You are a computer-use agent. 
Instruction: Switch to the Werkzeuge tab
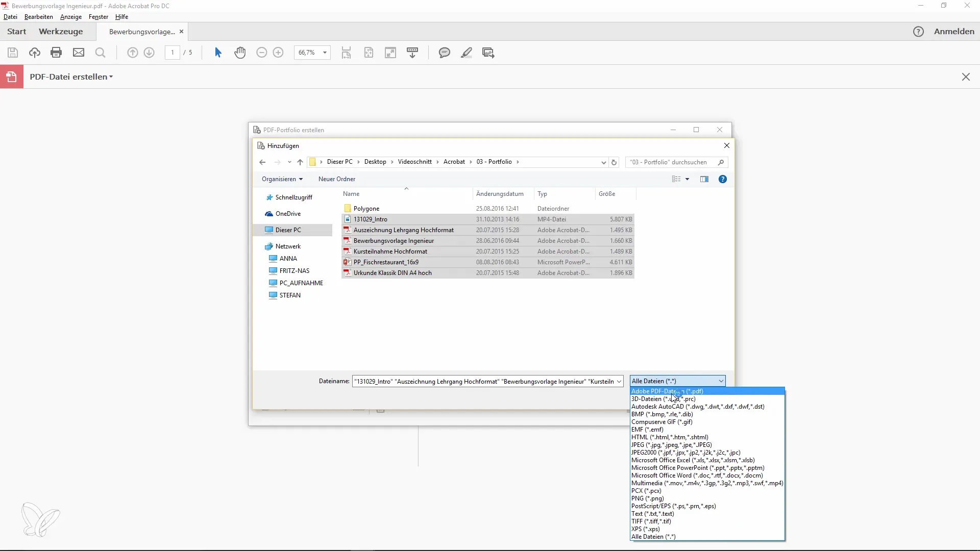click(x=61, y=32)
